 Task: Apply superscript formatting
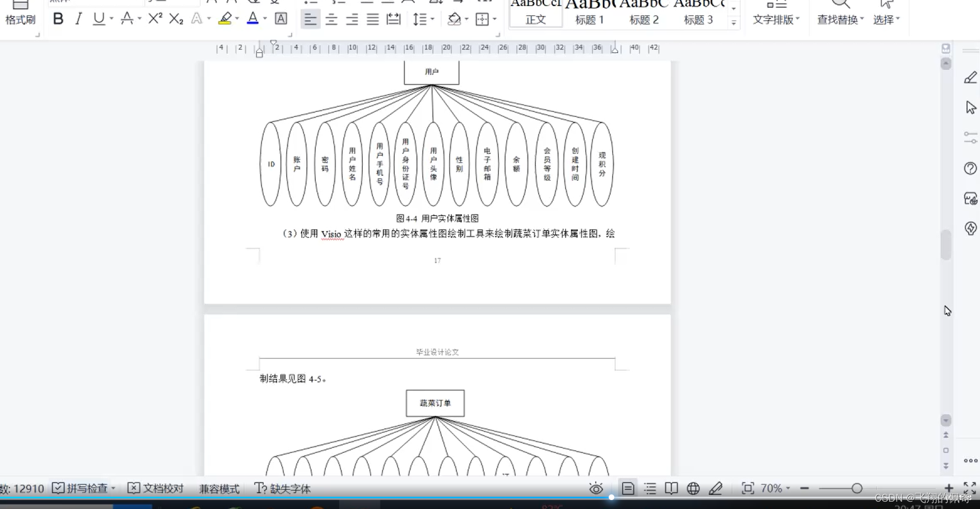pyautogui.click(x=155, y=19)
